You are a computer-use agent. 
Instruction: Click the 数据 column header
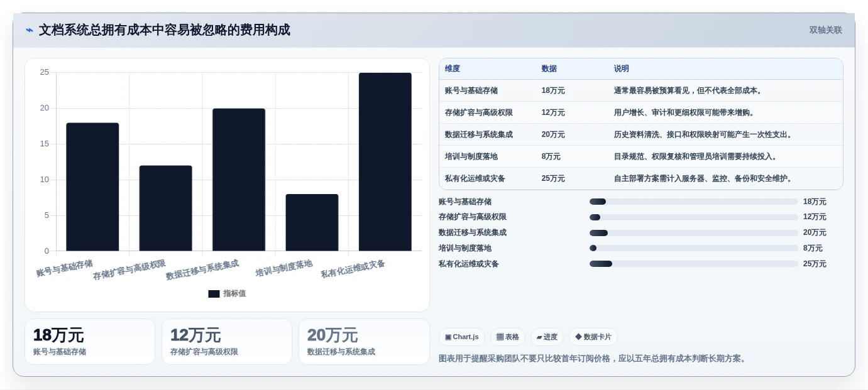pyautogui.click(x=549, y=68)
